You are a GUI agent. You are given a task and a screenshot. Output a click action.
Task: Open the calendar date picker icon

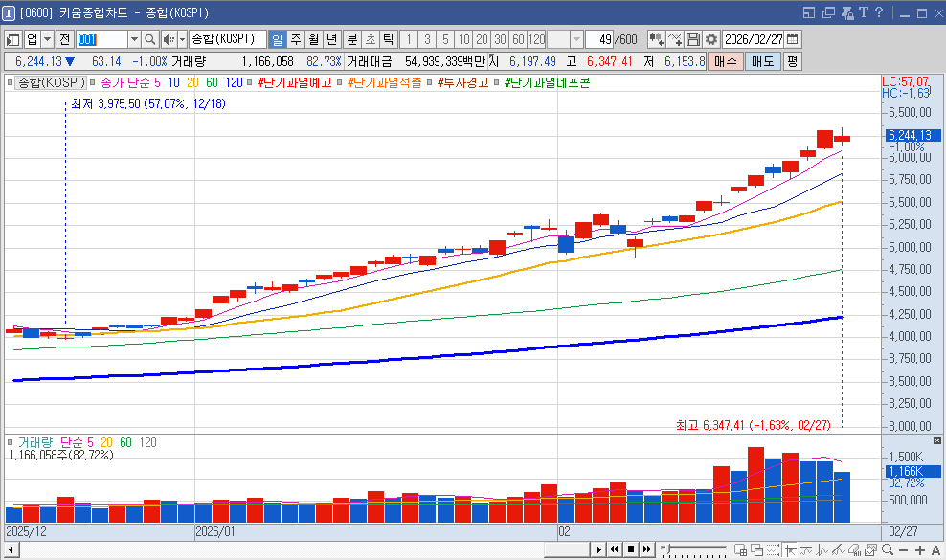click(793, 39)
